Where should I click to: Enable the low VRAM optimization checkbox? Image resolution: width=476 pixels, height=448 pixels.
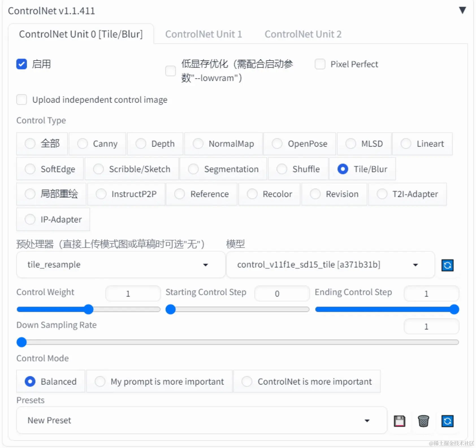tap(170, 71)
